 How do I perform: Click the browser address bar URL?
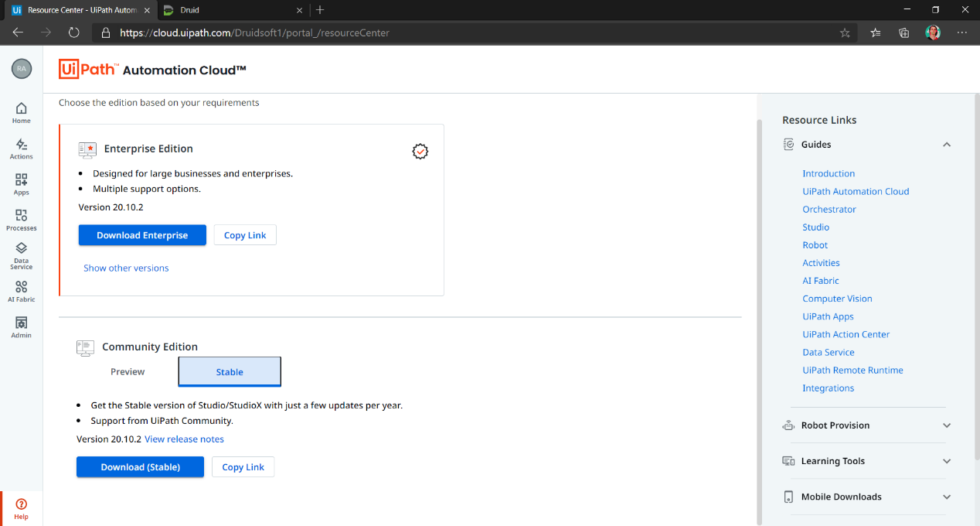pos(255,33)
